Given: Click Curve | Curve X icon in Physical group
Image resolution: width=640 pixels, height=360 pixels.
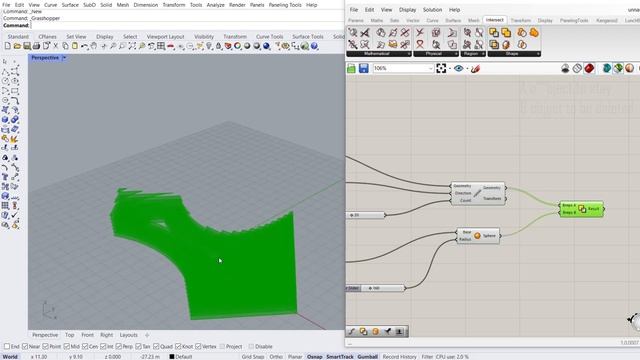Looking at the screenshot, I should 420,32.
